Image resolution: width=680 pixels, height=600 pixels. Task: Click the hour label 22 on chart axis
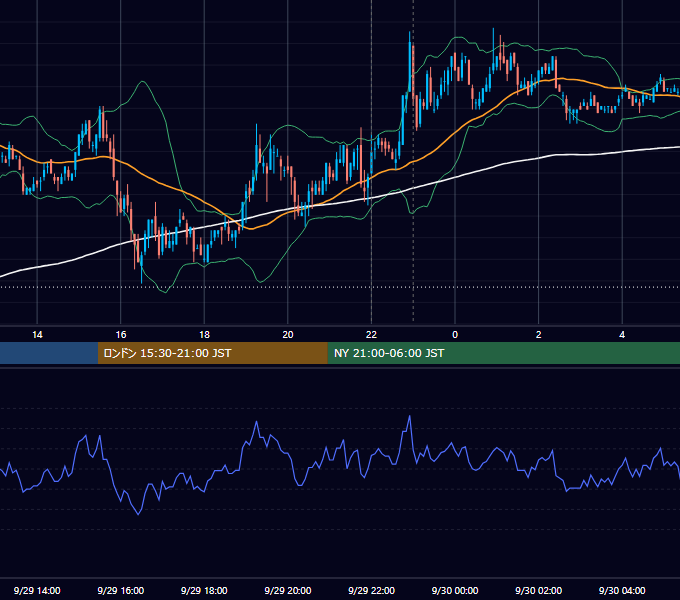[371, 335]
